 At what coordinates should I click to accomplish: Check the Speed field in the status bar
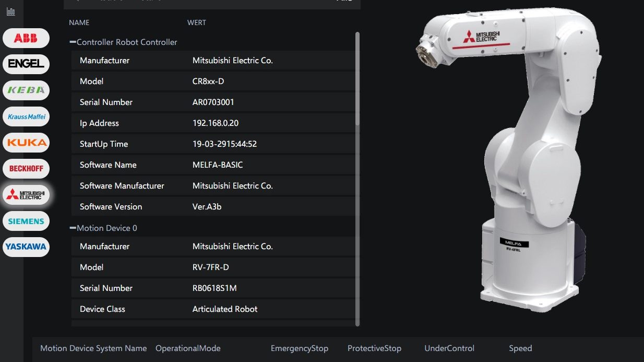click(x=520, y=348)
